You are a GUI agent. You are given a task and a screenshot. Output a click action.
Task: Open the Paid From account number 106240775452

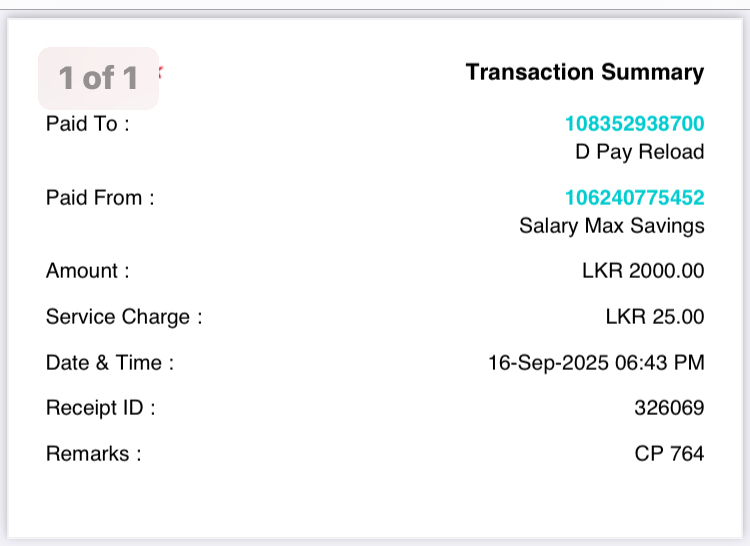pos(634,198)
